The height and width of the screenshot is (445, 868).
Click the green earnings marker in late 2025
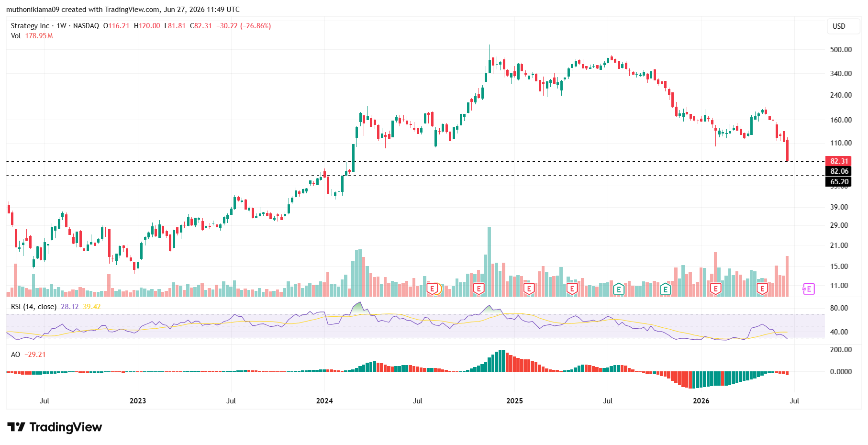[x=665, y=289]
